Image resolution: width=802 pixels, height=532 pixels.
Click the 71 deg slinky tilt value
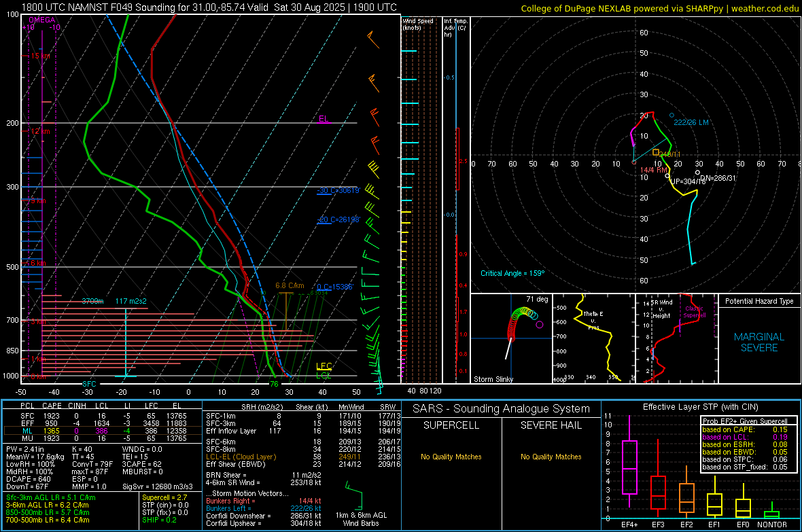click(537, 299)
